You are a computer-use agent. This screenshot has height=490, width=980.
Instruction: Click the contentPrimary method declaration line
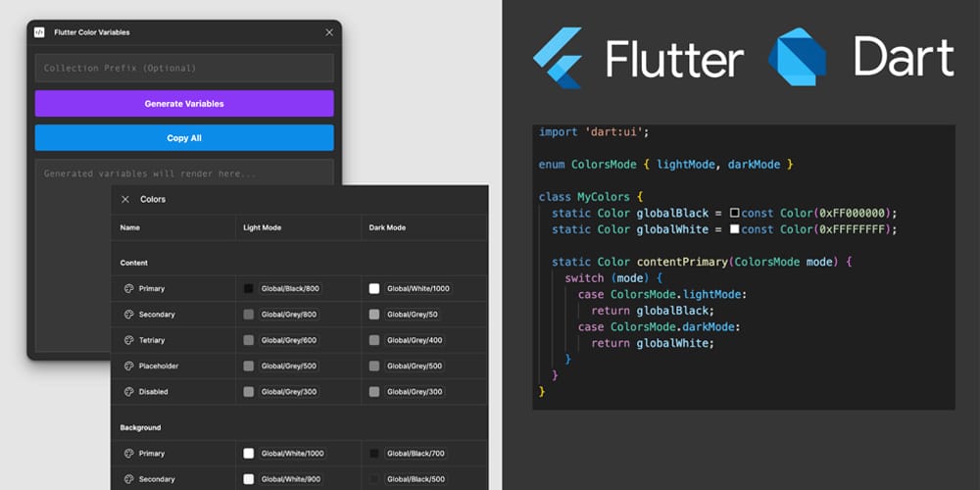(x=702, y=262)
